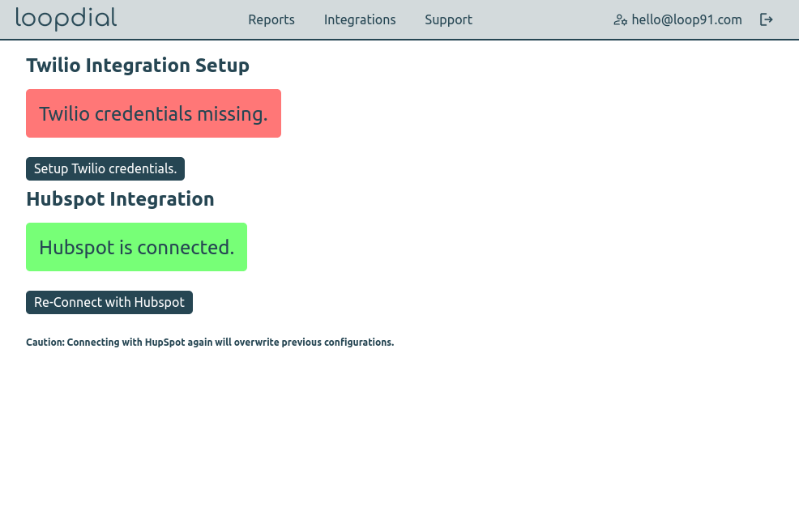The height and width of the screenshot is (532, 799).
Task: Click the caution note about overwriting configurations
Action: 210,343
